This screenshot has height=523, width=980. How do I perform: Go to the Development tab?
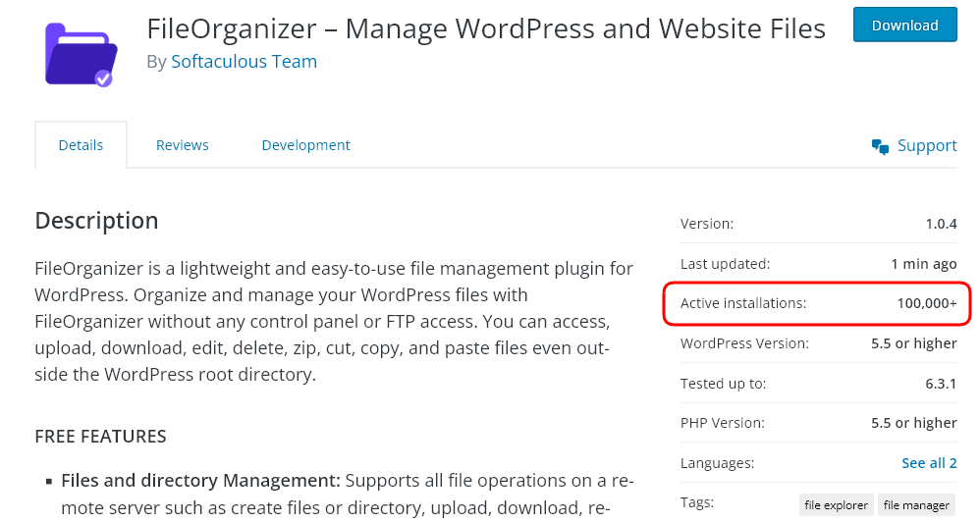click(305, 145)
